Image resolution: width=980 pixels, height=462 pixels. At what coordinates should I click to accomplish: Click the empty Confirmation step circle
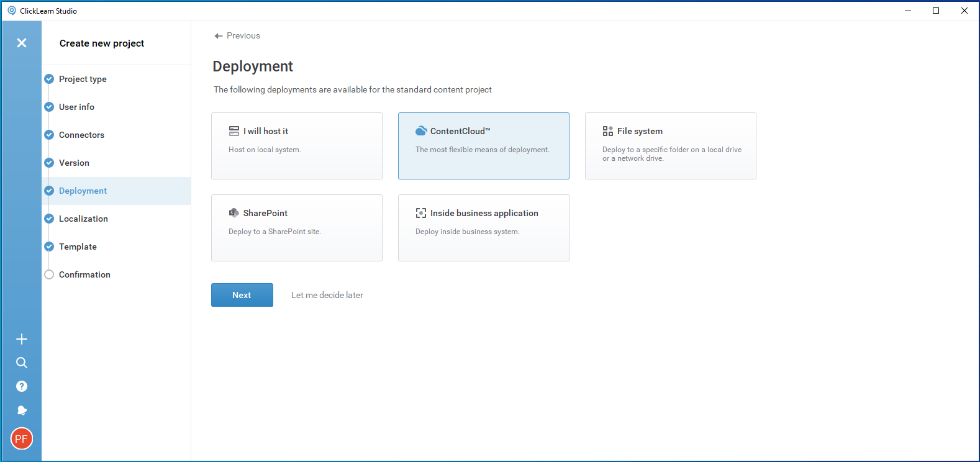(49, 274)
